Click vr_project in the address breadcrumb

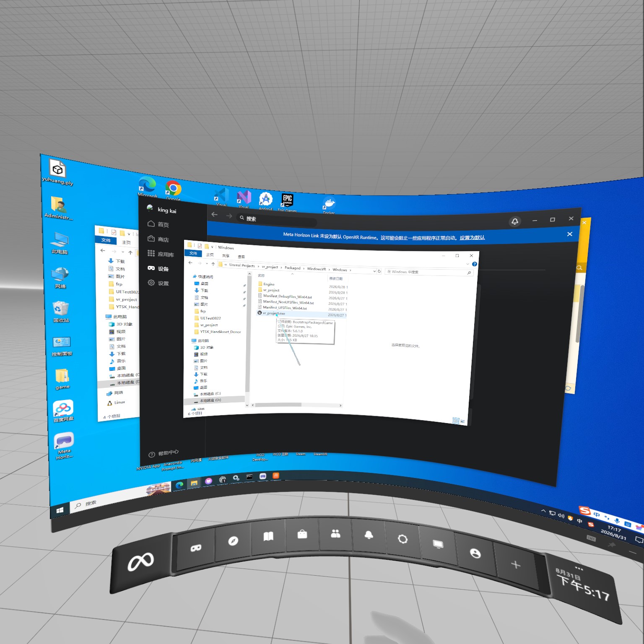pyautogui.click(x=270, y=267)
